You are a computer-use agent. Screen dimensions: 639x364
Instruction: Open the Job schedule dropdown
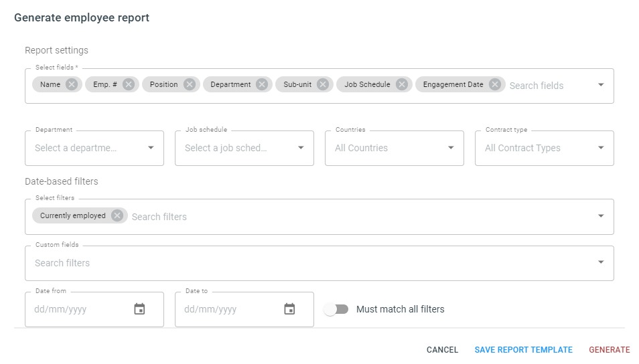coord(244,148)
